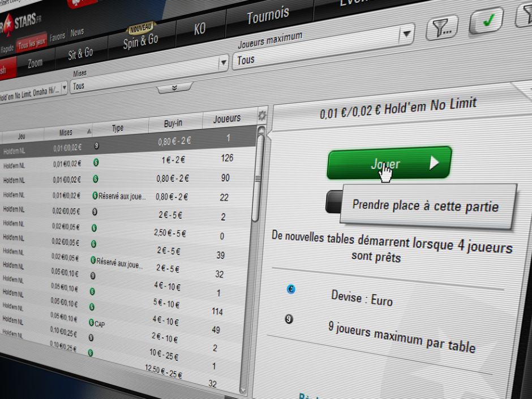The image size is (532, 399).
Task: Switch to the KO tab
Action: point(200,29)
